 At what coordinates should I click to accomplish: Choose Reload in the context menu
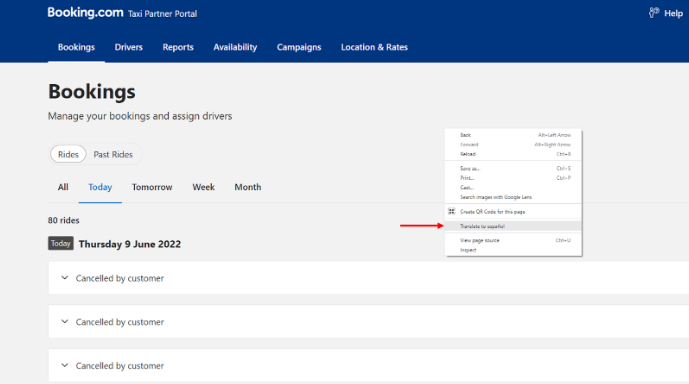513,154
